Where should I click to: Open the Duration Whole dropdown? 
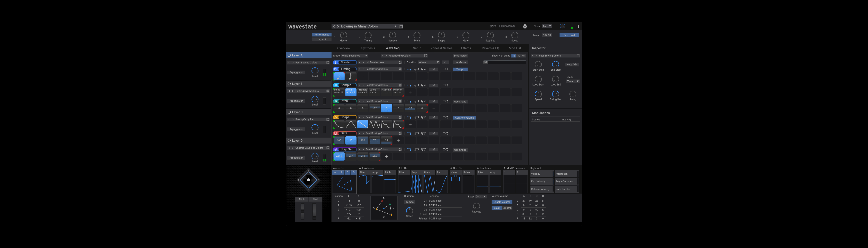[x=429, y=62]
